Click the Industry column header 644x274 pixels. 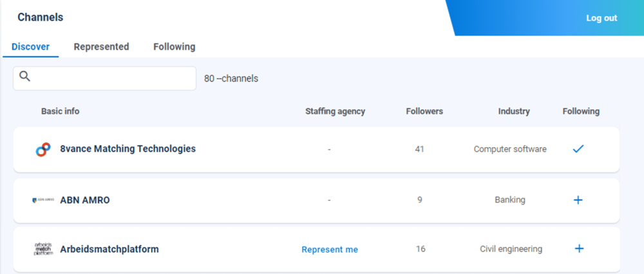514,112
